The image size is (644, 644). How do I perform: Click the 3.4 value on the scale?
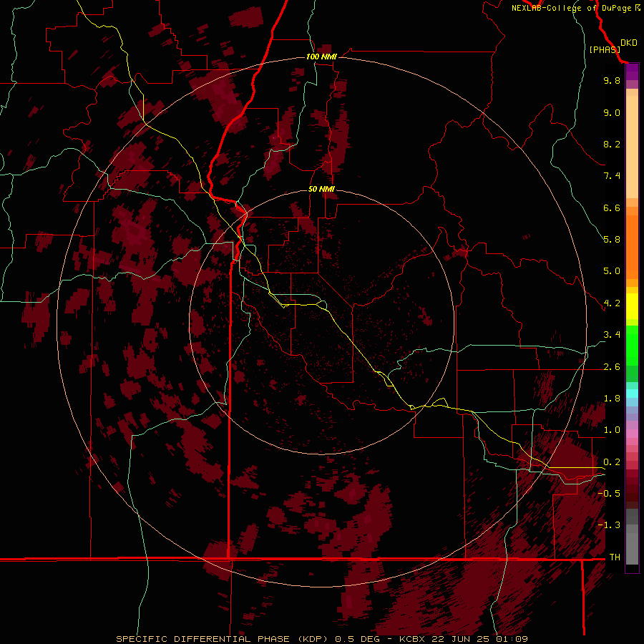pos(612,335)
